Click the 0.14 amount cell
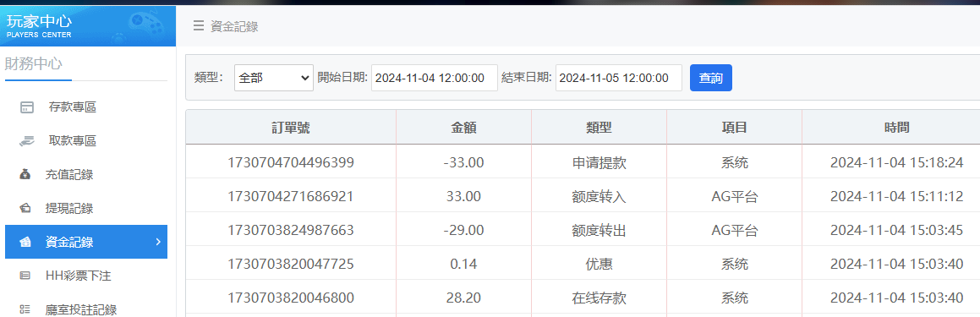 click(463, 264)
